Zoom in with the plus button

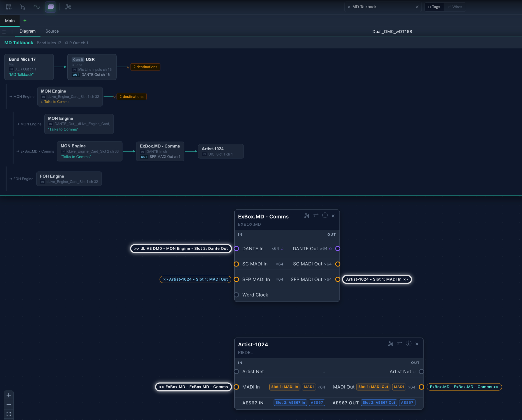coord(9,395)
